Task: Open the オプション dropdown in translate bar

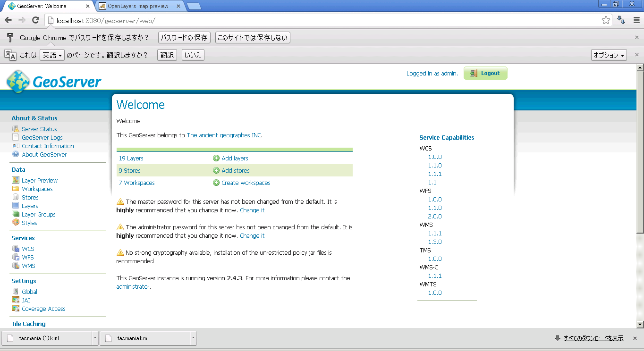Action: point(609,55)
